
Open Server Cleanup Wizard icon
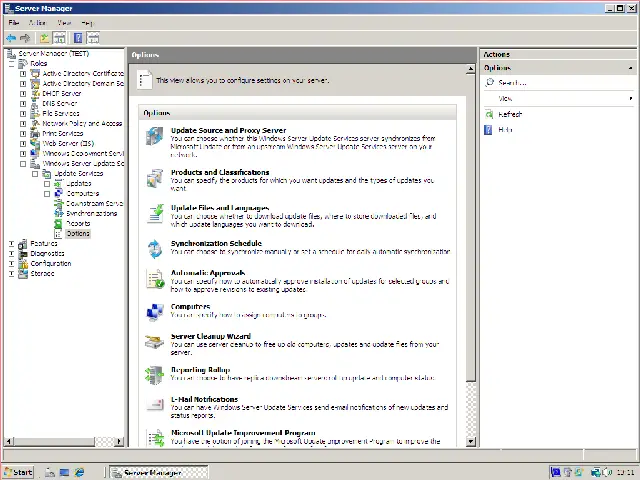(154, 342)
